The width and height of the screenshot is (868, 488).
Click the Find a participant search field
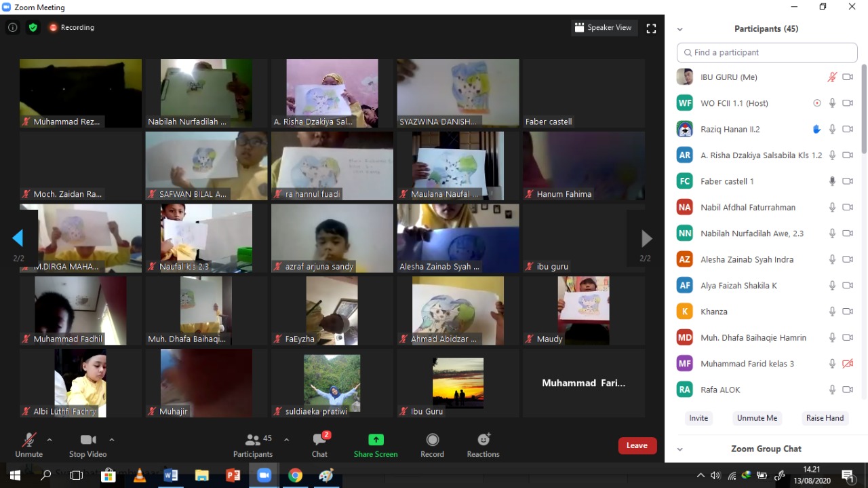pyautogui.click(x=767, y=53)
